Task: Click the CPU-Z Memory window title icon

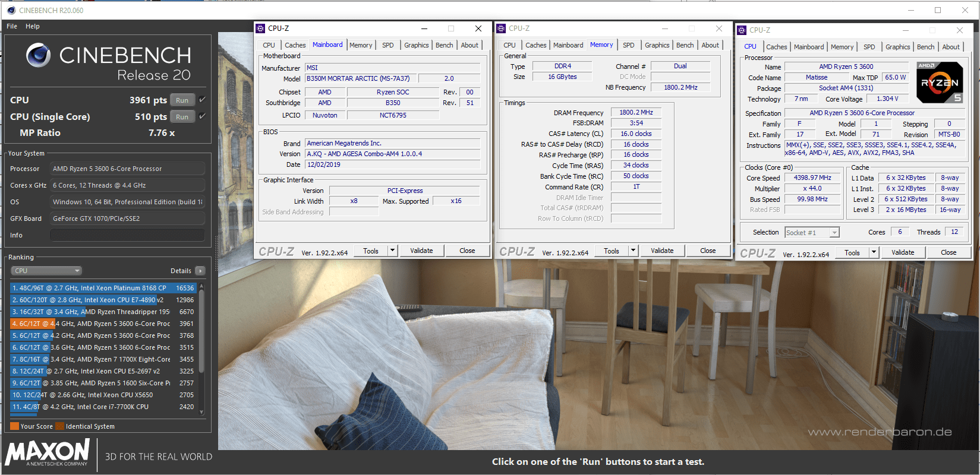Action: pos(501,28)
